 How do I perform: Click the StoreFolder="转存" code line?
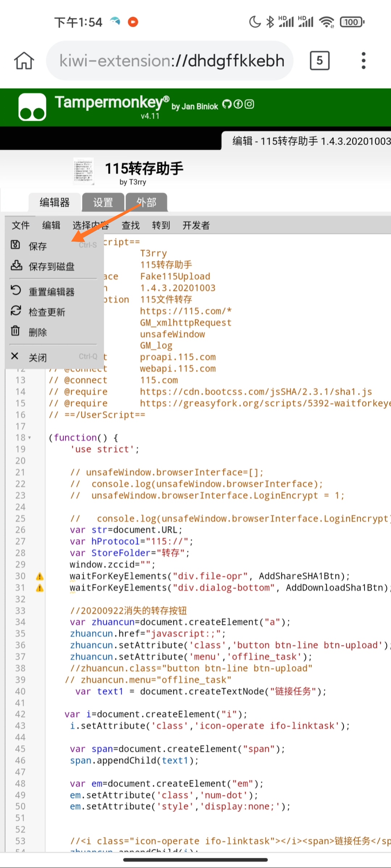[x=130, y=553]
